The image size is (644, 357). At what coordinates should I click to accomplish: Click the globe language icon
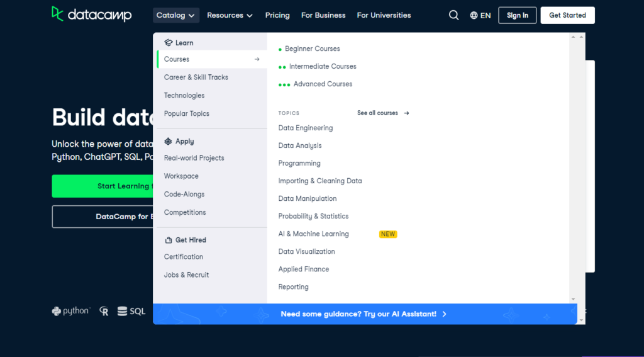(x=474, y=16)
